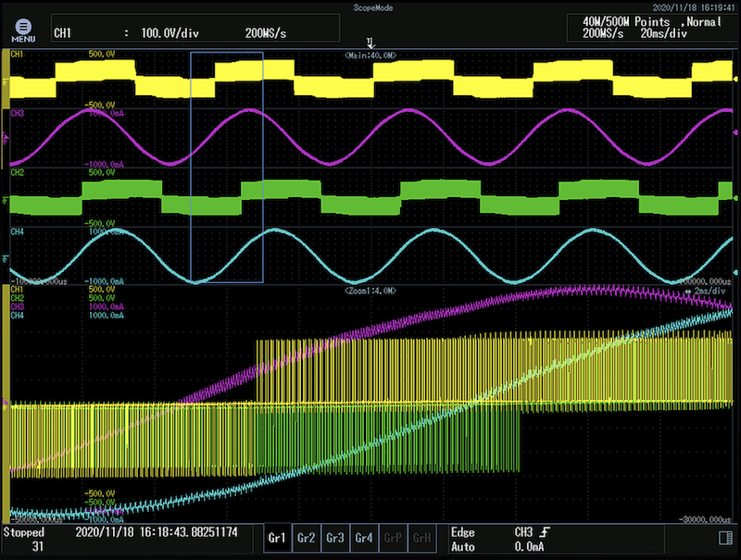Select the GrP group tab
This screenshot has width=741, height=560.
coord(393,538)
